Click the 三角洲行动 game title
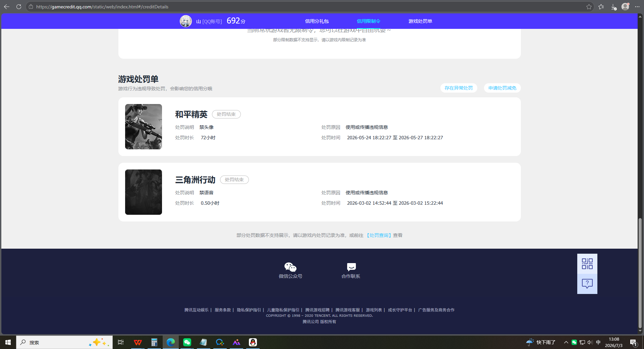The height and width of the screenshot is (349, 644). [x=195, y=180]
